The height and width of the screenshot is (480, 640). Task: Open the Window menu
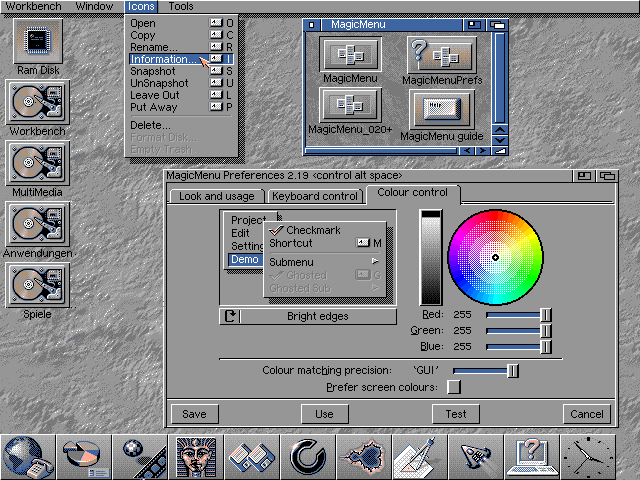(x=94, y=6)
